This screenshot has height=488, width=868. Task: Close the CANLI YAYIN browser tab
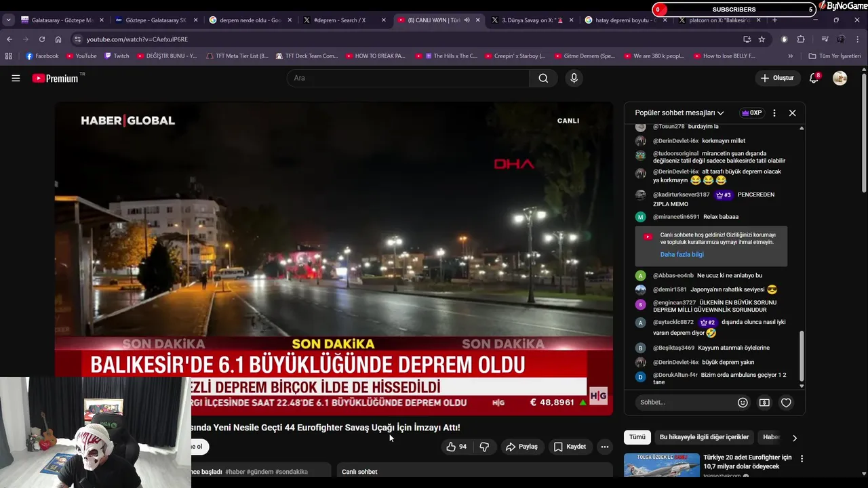point(477,20)
